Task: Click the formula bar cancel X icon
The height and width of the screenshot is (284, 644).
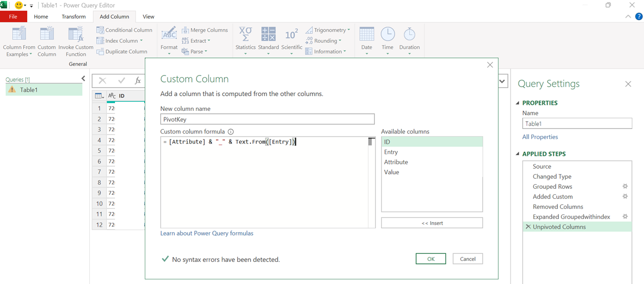Action: click(x=102, y=81)
